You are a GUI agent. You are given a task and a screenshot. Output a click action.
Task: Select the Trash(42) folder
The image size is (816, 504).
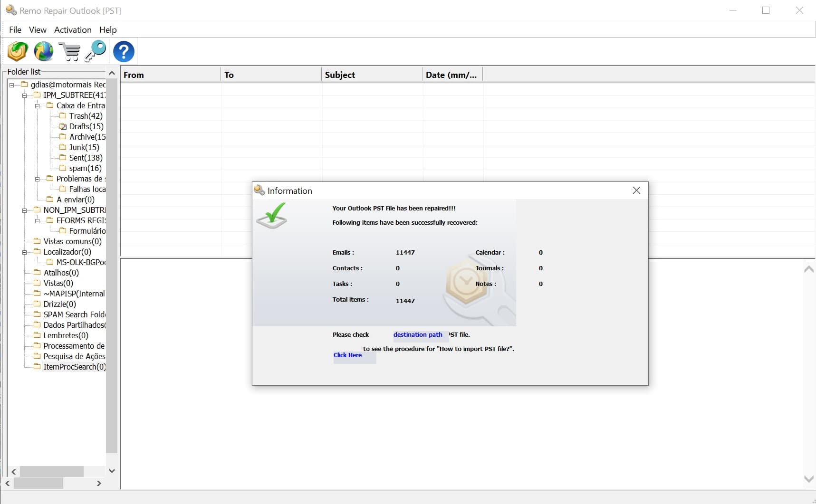click(x=86, y=116)
